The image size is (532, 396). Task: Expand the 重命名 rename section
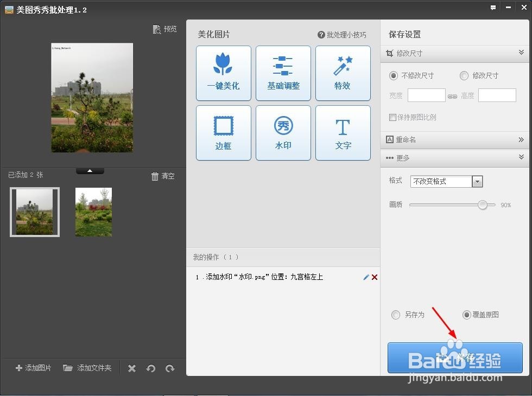click(522, 139)
